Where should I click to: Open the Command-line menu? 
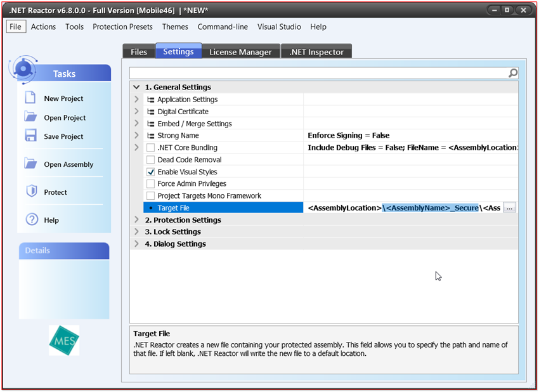223,27
